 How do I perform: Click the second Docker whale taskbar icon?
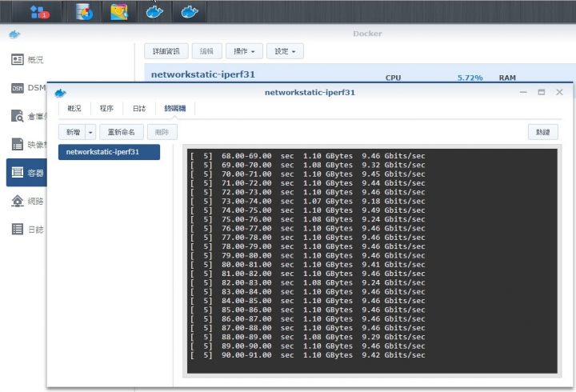click(190, 12)
